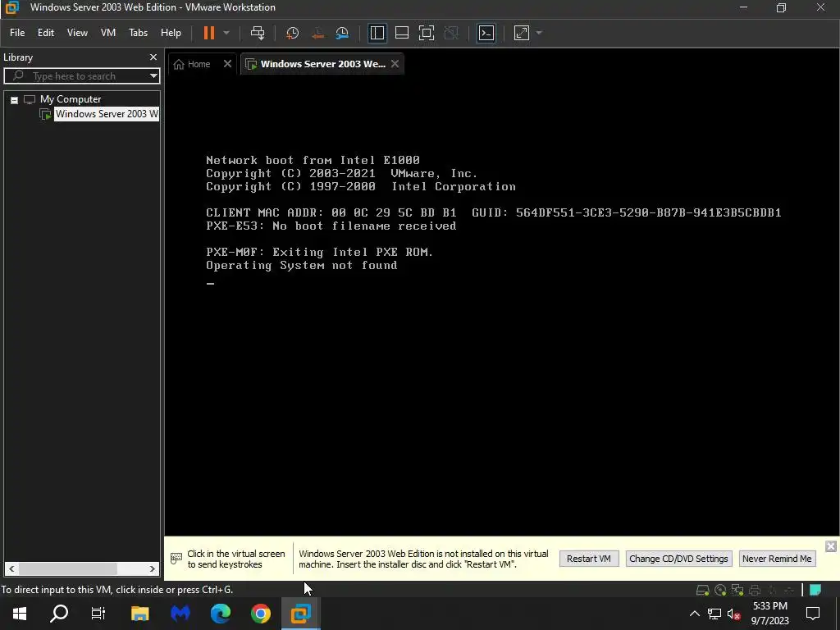Open the Windows Start menu
The image size is (840, 630).
[20, 614]
